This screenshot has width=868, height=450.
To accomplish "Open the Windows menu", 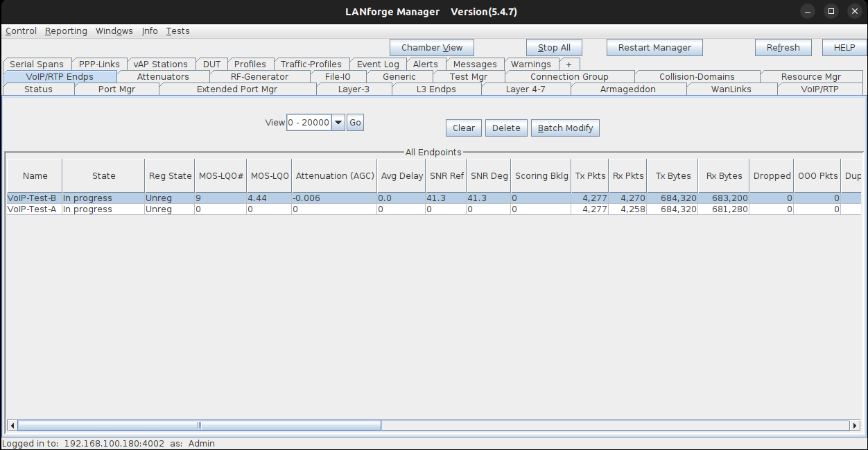I will 114,31.
